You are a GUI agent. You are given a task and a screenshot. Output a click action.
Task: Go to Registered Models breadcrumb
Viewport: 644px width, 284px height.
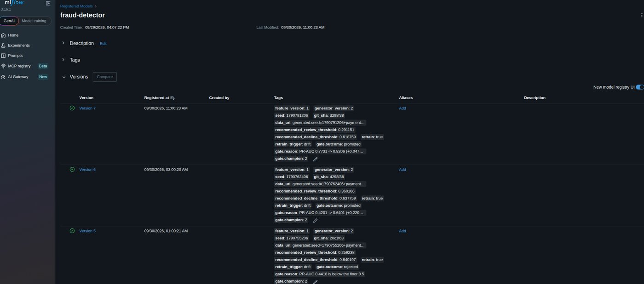point(76,6)
